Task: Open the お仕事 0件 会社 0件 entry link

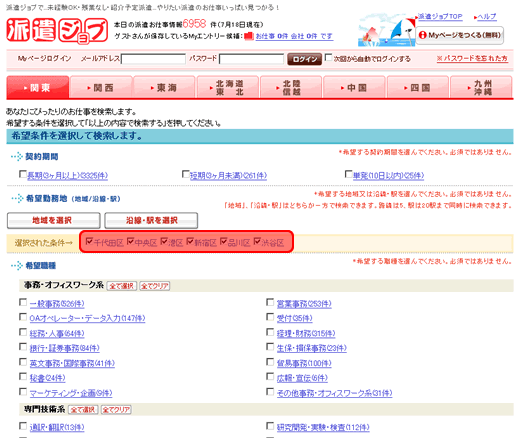Action: click(x=294, y=36)
